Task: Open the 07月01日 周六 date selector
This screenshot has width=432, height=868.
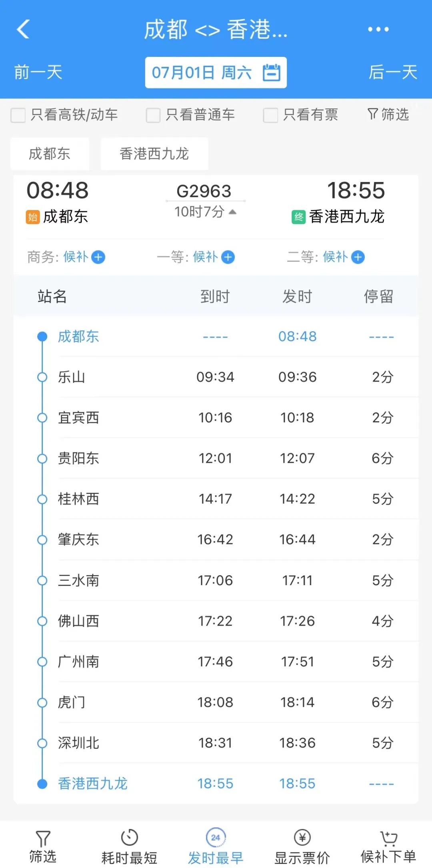Action: (x=202, y=73)
